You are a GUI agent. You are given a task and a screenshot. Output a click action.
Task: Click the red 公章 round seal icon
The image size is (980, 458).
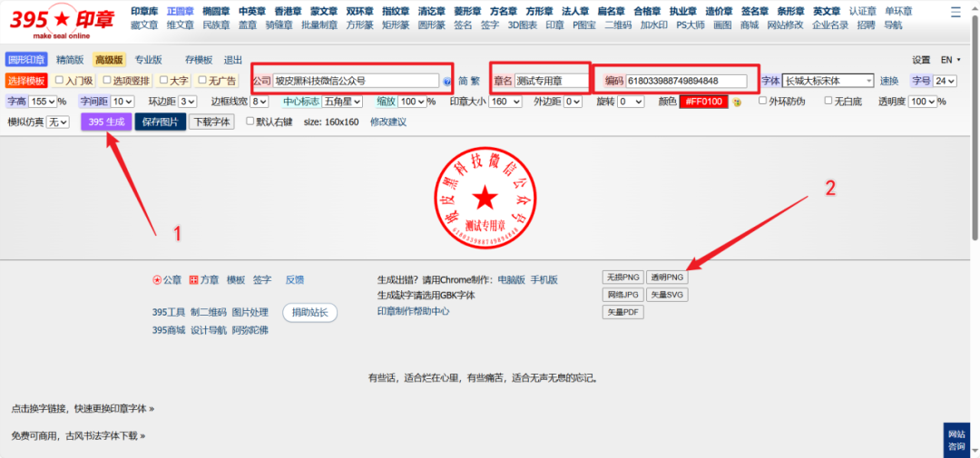(x=157, y=280)
